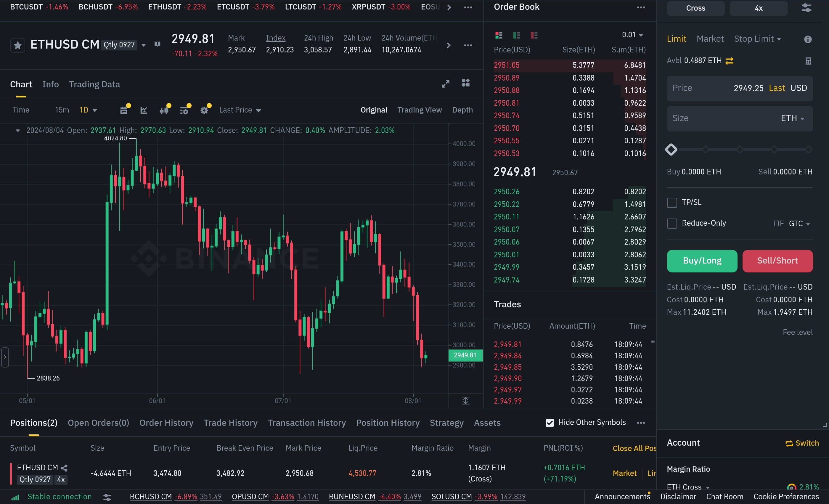Viewport: 829px width, 504px height.
Task: Expand the chart to fullscreen
Action: pyautogui.click(x=446, y=84)
